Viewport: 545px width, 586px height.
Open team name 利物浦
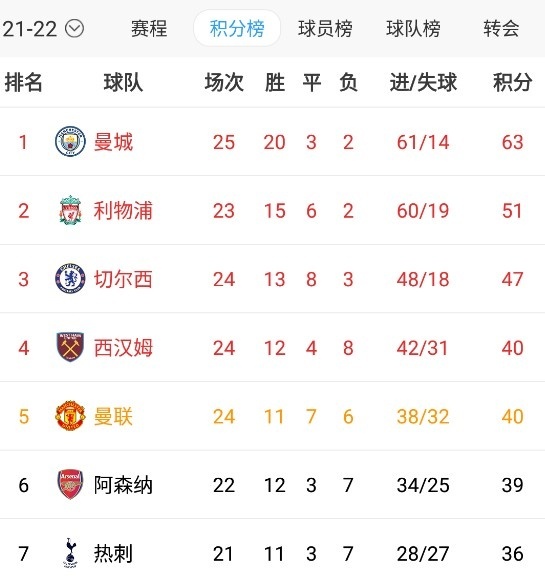click(123, 210)
